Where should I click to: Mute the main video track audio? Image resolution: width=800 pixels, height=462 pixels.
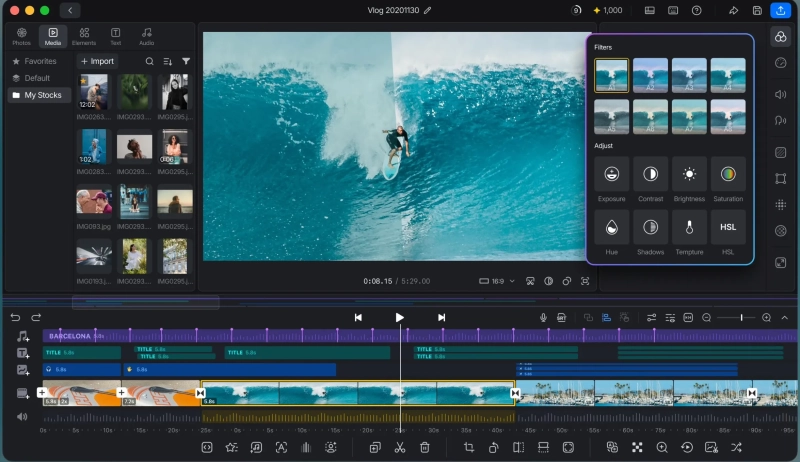tap(22, 417)
